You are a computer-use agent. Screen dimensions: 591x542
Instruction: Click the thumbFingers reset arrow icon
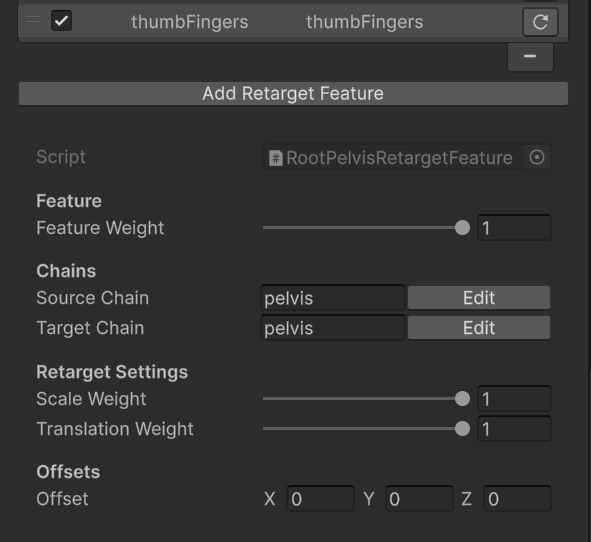(x=540, y=22)
